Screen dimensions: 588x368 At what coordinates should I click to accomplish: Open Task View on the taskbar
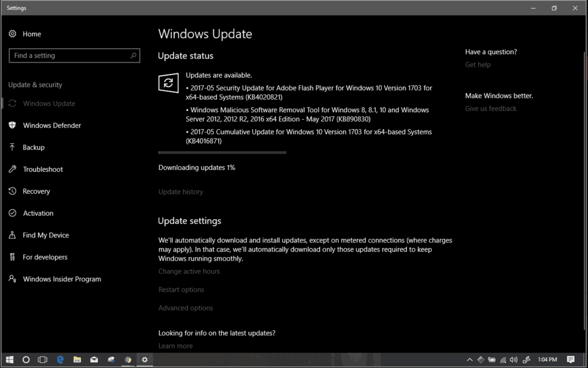click(x=43, y=359)
